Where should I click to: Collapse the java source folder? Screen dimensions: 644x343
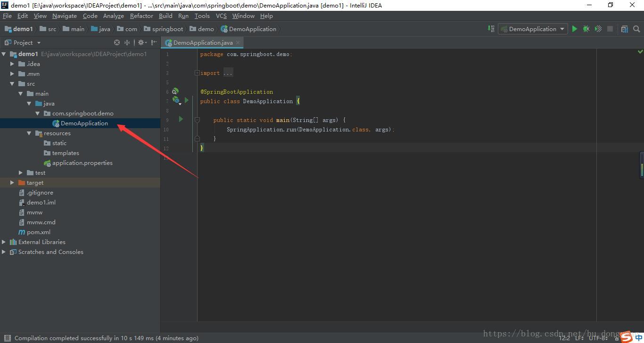(x=29, y=103)
